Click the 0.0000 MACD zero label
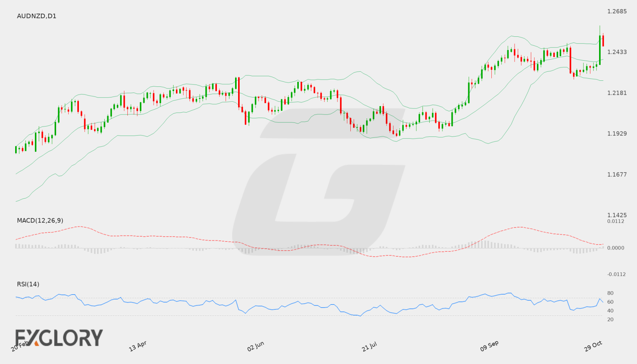Viewport: 637px width, 364px height. point(616,248)
